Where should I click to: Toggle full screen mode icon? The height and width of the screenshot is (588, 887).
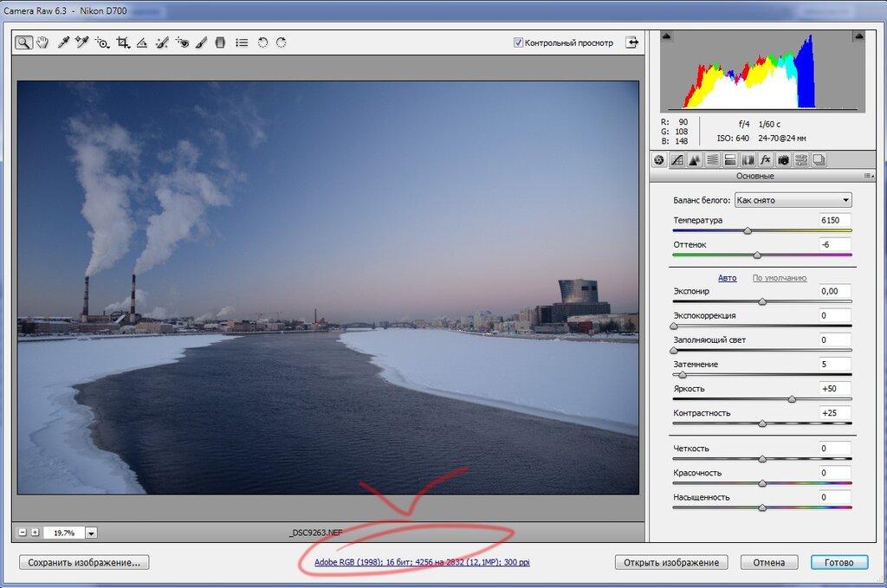click(x=631, y=42)
